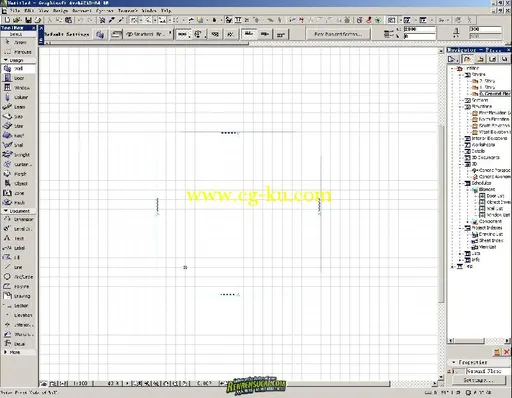Collapse Properties section in Navigator panel
The height and width of the screenshot is (398, 512).
coord(454,362)
